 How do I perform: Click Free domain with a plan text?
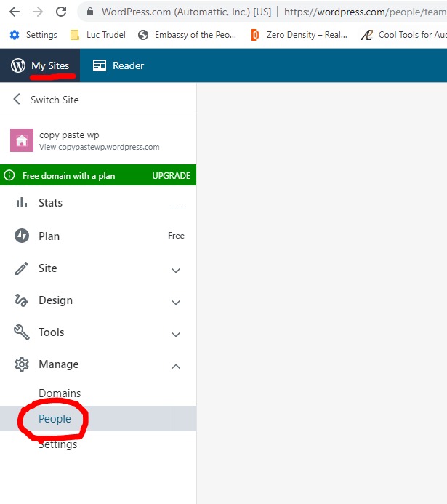[69, 176]
